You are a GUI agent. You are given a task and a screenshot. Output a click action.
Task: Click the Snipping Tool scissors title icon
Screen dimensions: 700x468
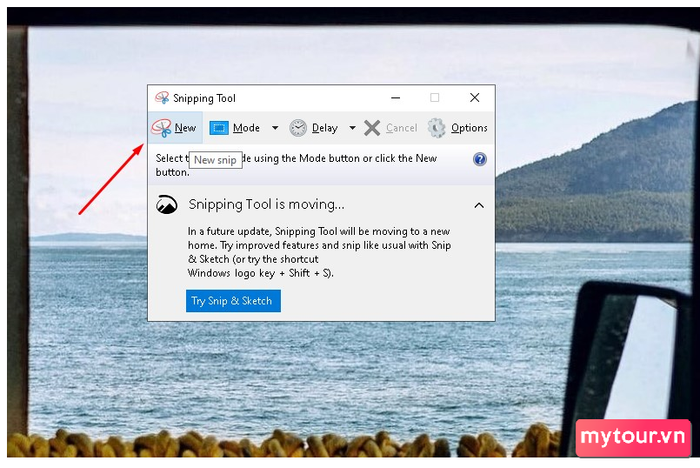tap(162, 98)
